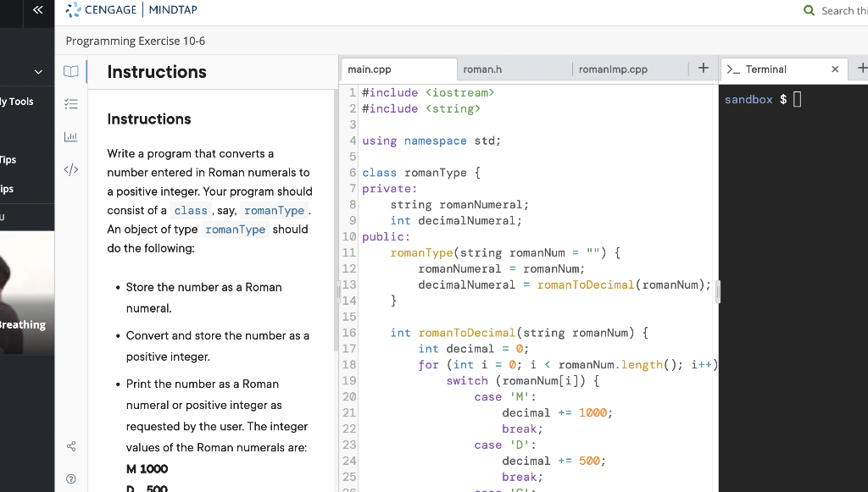The width and height of the screenshot is (868, 492).
Task: Select the code editor </> icon
Action: coord(71,169)
